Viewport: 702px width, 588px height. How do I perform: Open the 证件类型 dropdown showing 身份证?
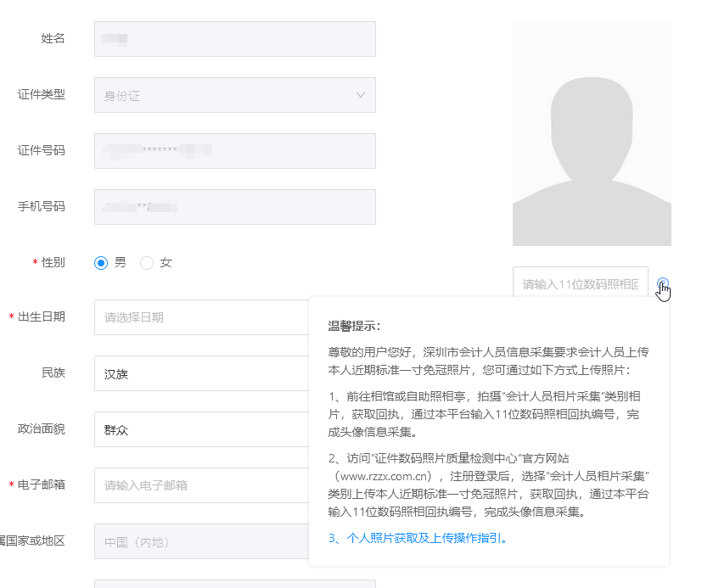tap(234, 95)
